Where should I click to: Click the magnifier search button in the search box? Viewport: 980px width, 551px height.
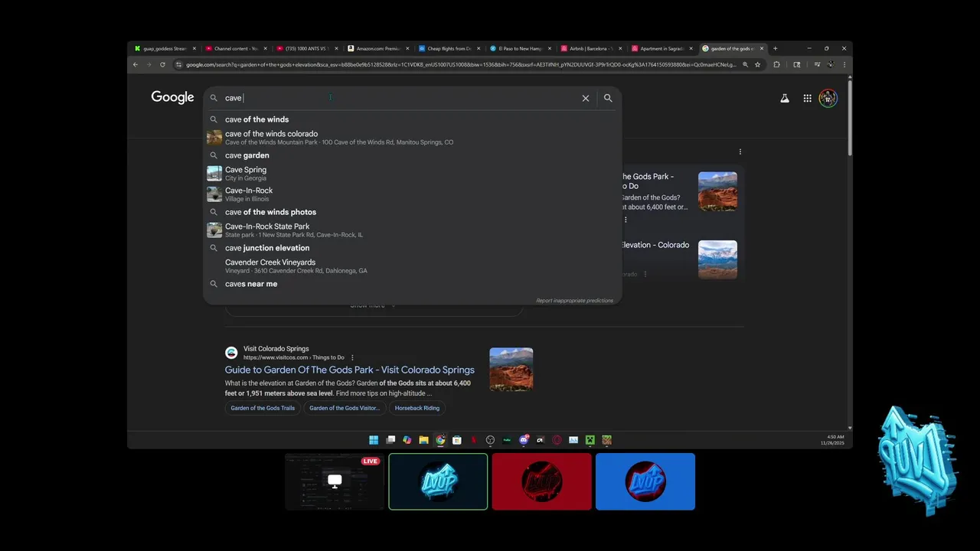coord(608,98)
